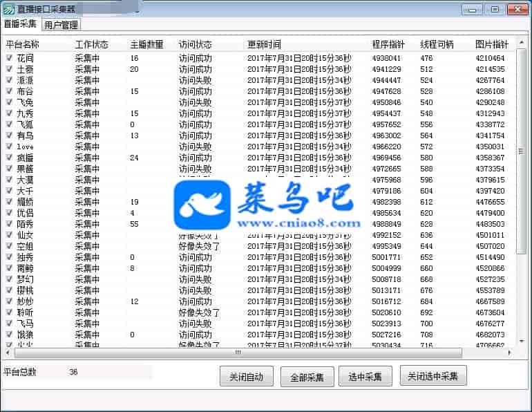Select the 樱桃 platform name
The image size is (532, 412).
click(25, 290)
